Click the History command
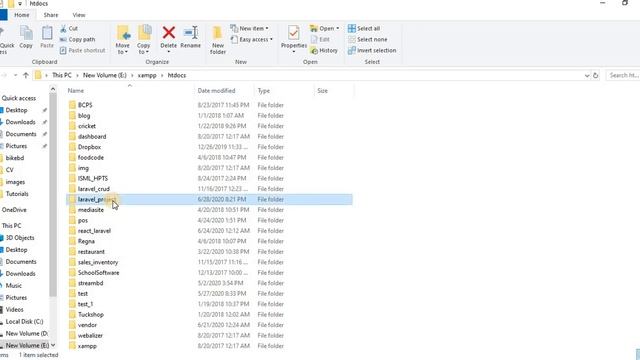Screen dimensions: 640x360 [324, 50]
